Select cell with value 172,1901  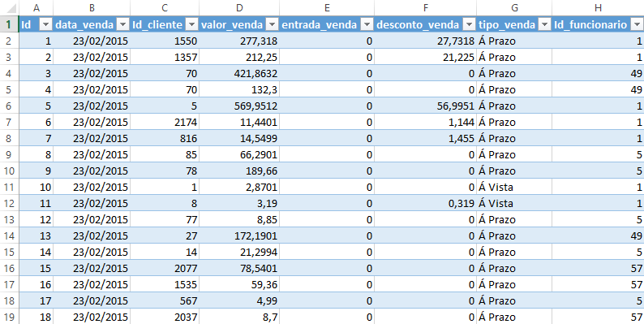point(239,236)
